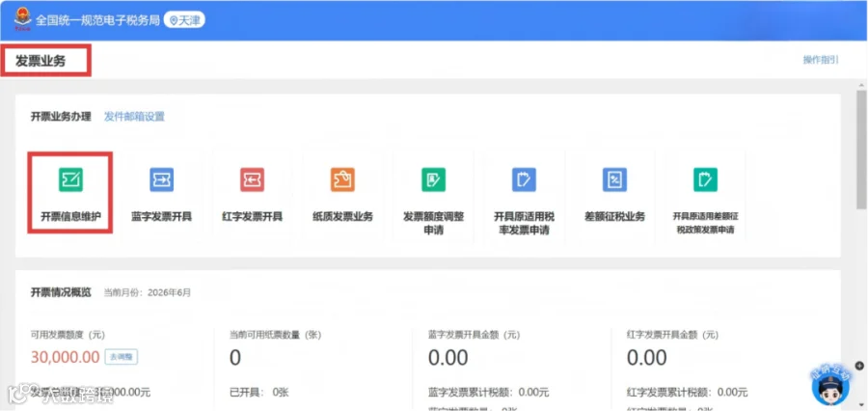Viewport: 868px width, 411px height.
Task: Open 红字发票开具 red icon
Action: click(252, 180)
